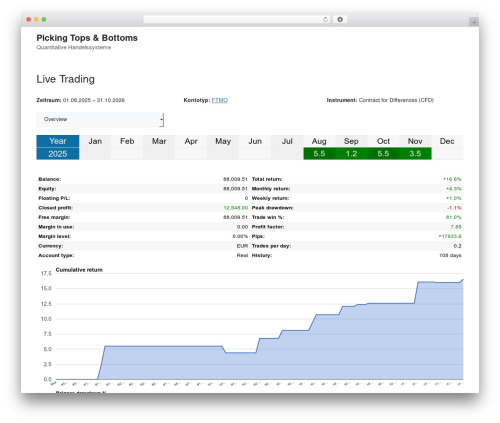Click the Jul month header
The width and height of the screenshot is (500, 423).
(x=287, y=141)
